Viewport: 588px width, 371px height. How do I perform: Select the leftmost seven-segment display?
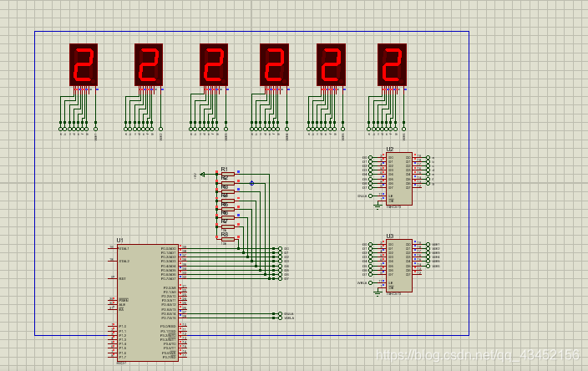pyautogui.click(x=84, y=64)
